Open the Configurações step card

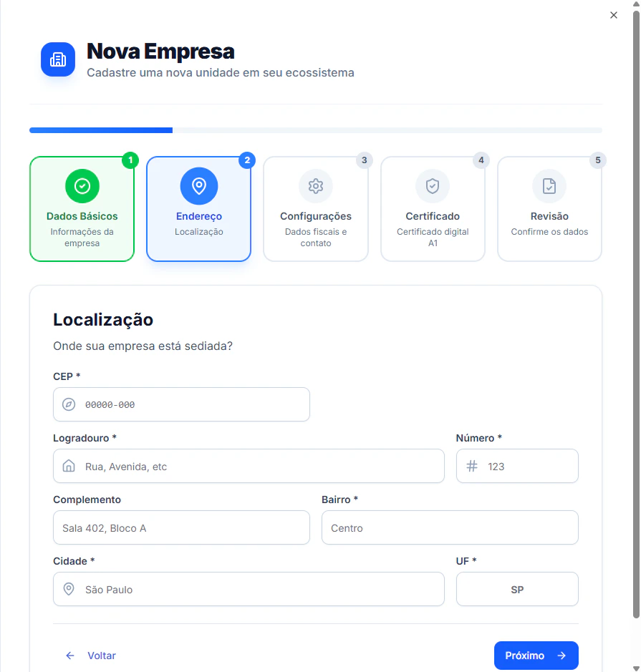[316, 209]
